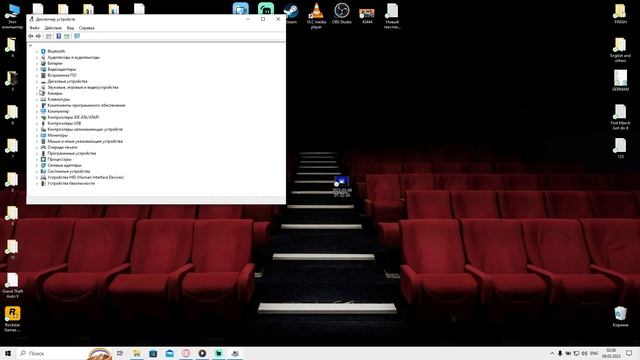
Task: Select the English and others folder
Action: [x=620, y=49]
